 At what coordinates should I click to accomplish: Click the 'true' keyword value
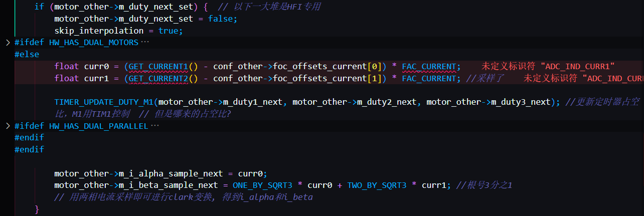[x=168, y=31]
